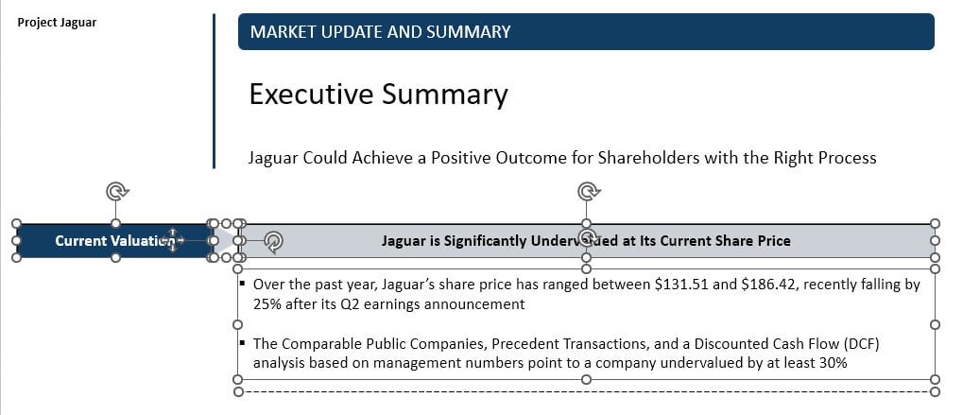980x415 pixels.
Task: Click the bullet mentioning Discounted Cash Flow
Action: click(567, 353)
